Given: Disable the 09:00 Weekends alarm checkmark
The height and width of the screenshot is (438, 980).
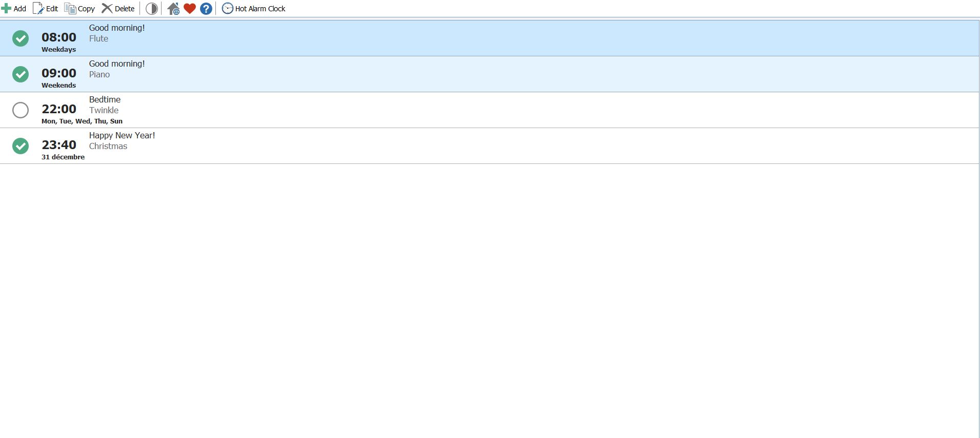Looking at the screenshot, I should click(x=21, y=74).
